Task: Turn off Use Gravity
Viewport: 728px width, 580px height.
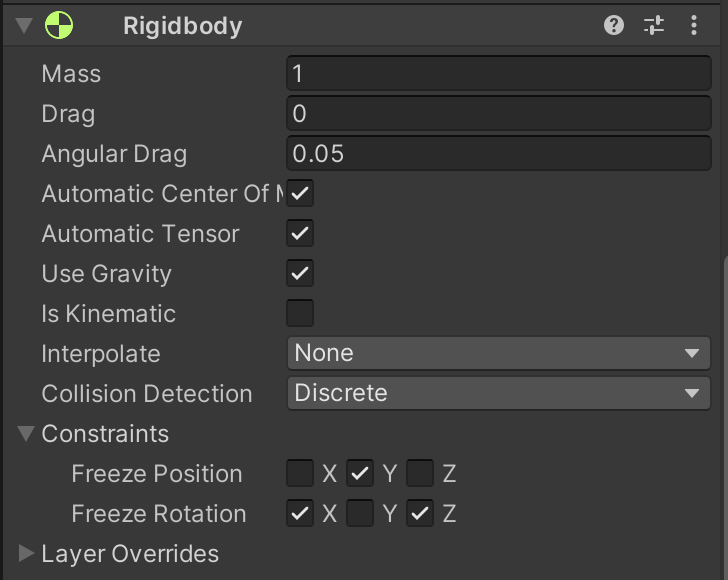Action: tap(300, 273)
